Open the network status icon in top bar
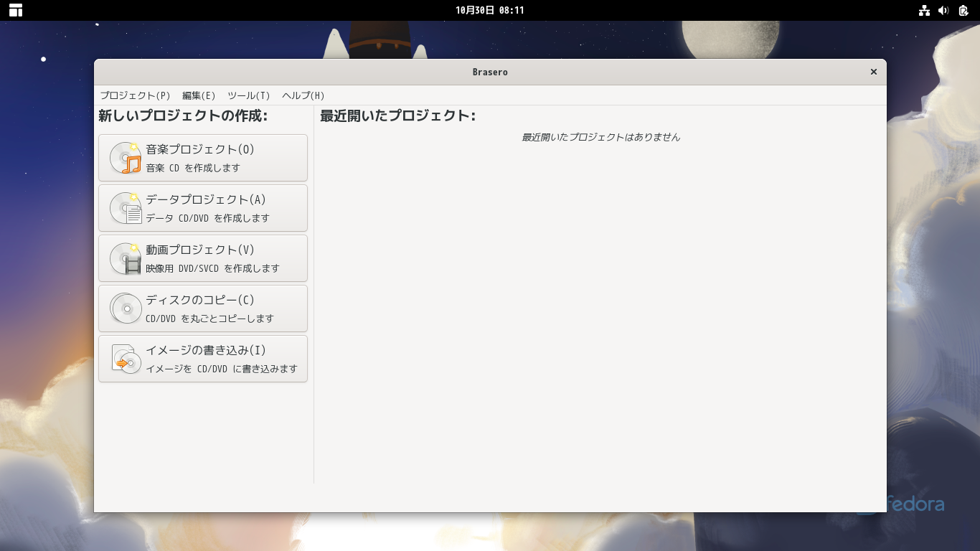The height and width of the screenshot is (551, 980). pyautogui.click(x=924, y=10)
